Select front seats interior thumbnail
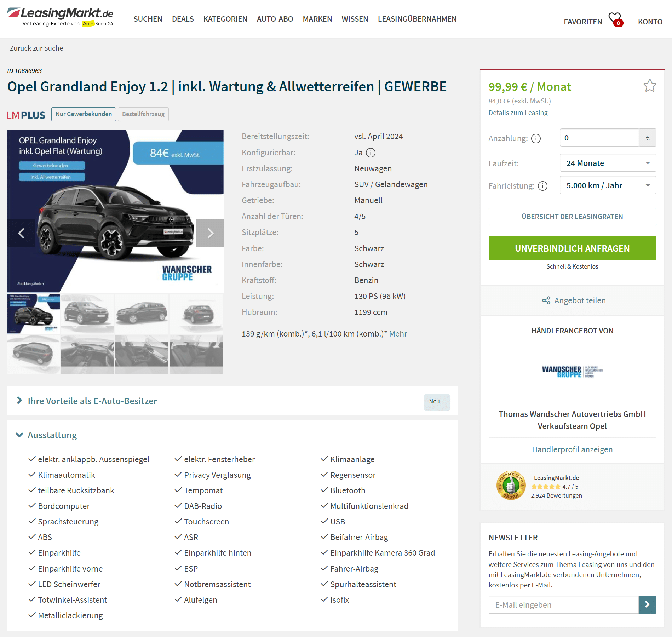Image resolution: width=672 pixels, height=637 pixels. pos(142,354)
